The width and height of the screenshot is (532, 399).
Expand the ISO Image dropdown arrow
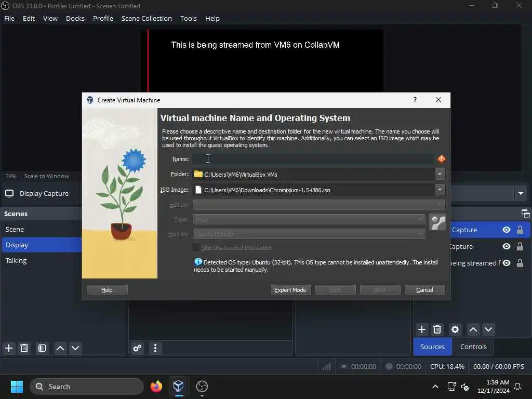[440, 190]
